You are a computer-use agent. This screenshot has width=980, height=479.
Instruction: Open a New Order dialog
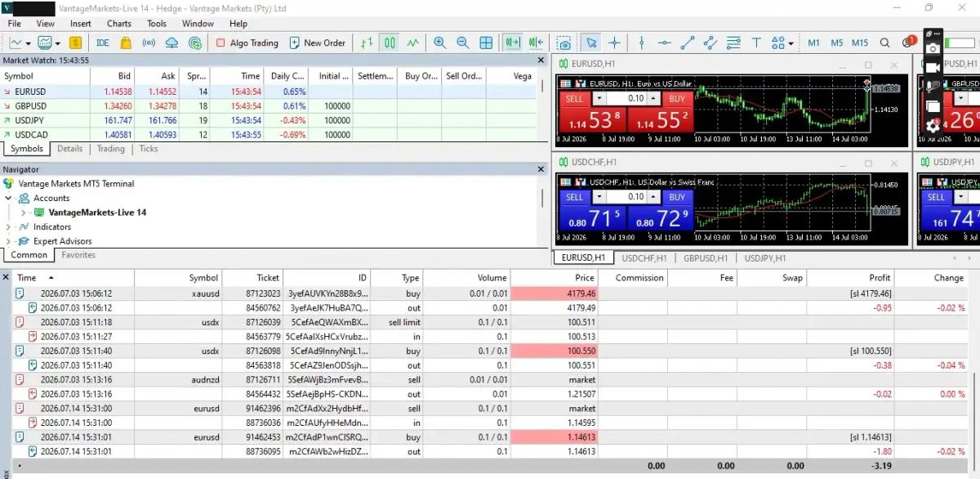click(x=316, y=43)
